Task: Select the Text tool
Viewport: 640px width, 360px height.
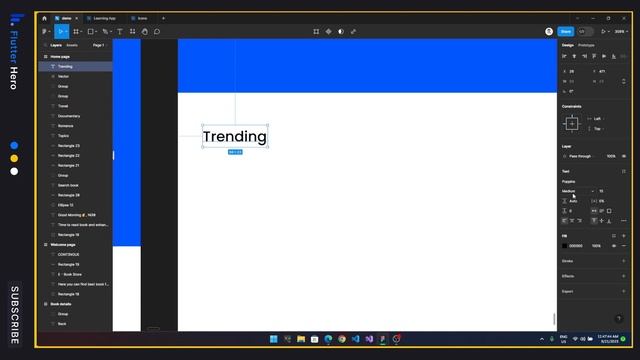Action: (120, 31)
